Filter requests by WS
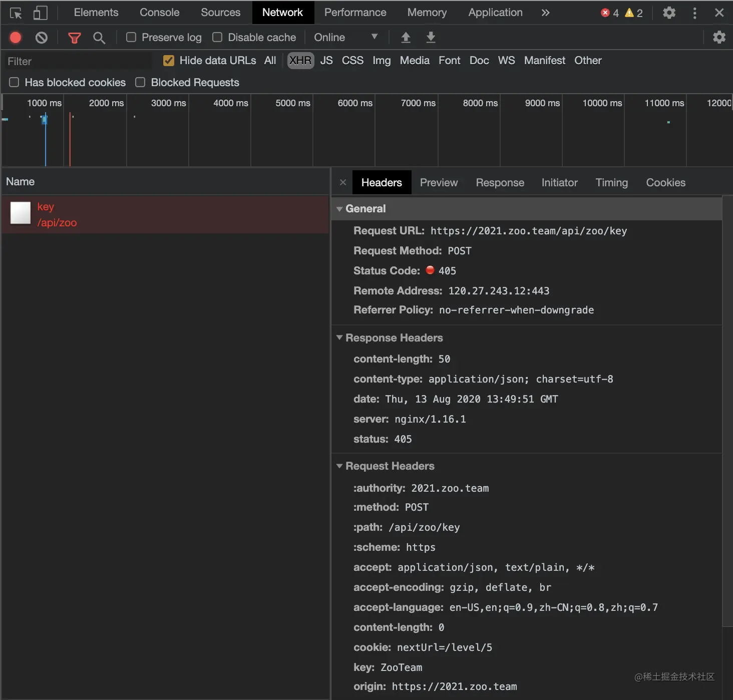 507,61
